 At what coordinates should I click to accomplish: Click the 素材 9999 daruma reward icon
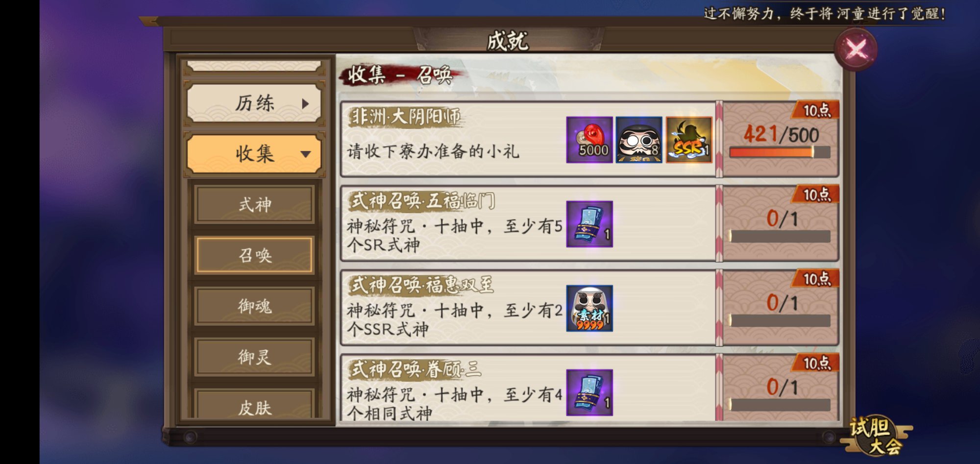pos(589,308)
